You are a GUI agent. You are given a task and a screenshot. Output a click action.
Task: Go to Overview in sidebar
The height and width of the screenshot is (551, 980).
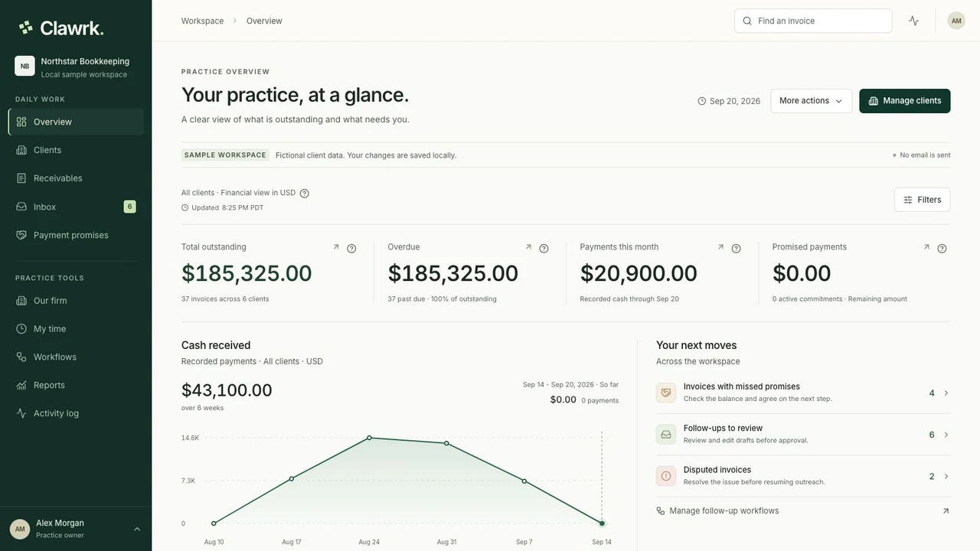click(x=76, y=122)
